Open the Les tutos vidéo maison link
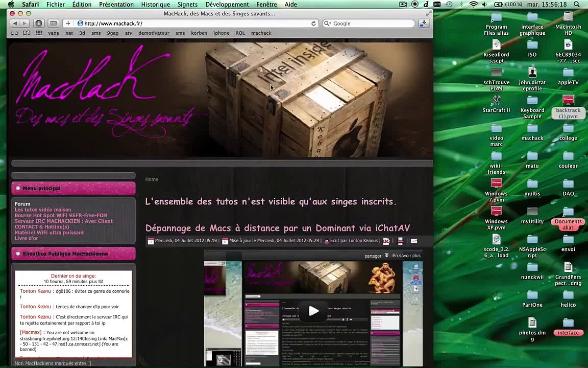This screenshot has width=588, height=368. point(43,210)
